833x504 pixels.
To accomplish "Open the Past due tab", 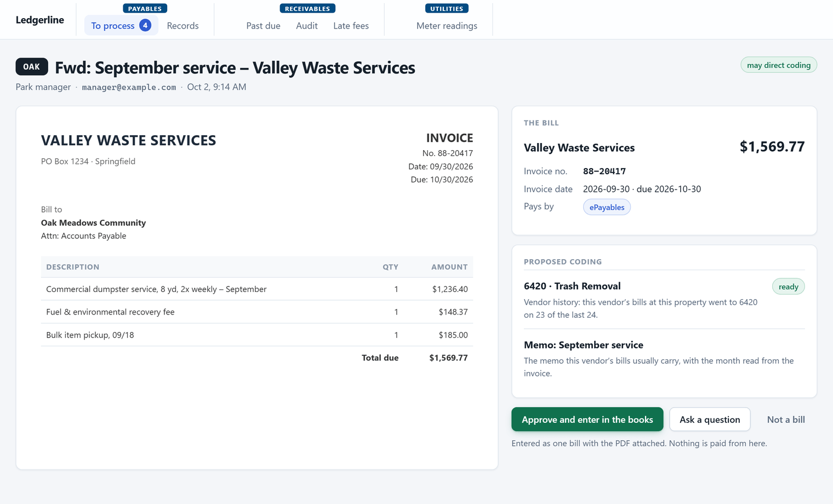I will [x=263, y=26].
